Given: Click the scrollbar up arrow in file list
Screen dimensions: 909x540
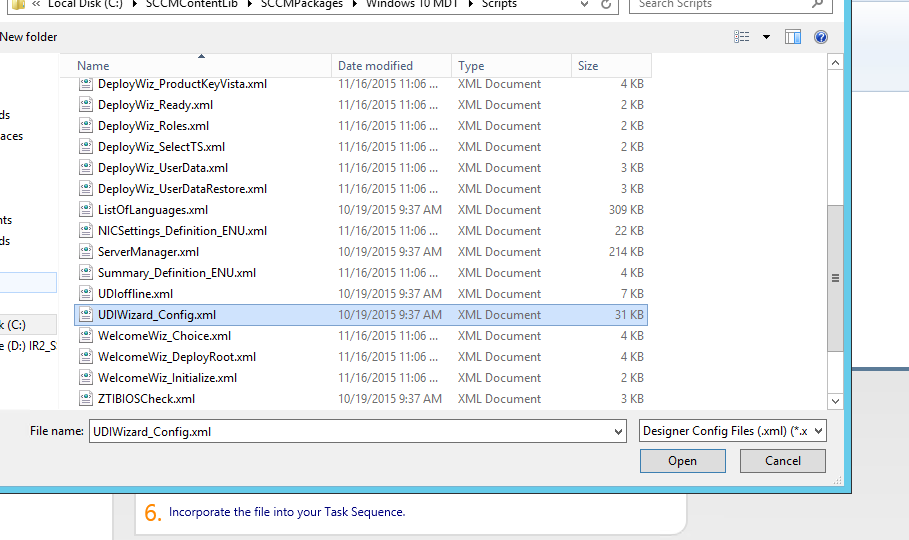Looking at the screenshot, I should (835, 62).
